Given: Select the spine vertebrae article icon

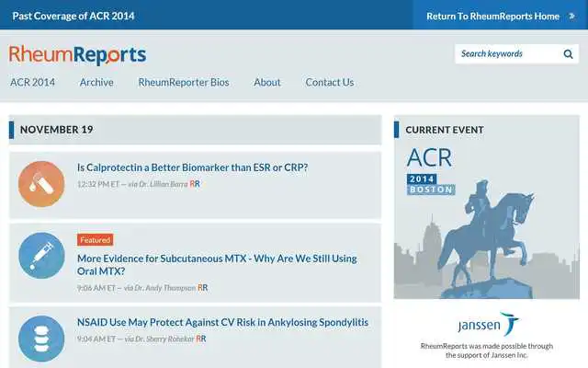Looking at the screenshot, I should pyautogui.click(x=41, y=339).
